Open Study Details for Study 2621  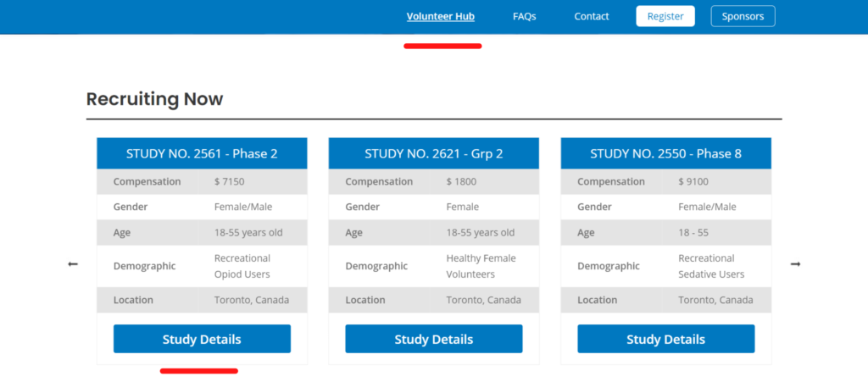point(433,339)
